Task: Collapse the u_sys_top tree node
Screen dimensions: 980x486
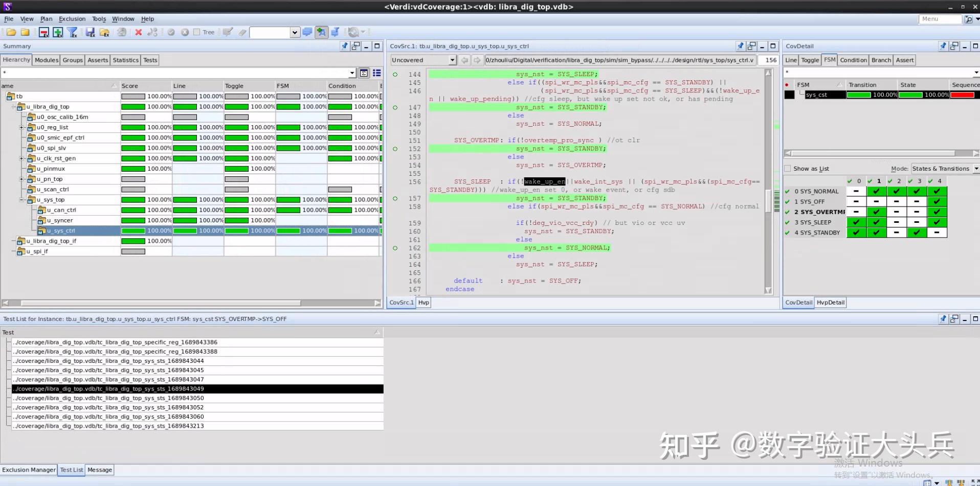Action: [21, 200]
